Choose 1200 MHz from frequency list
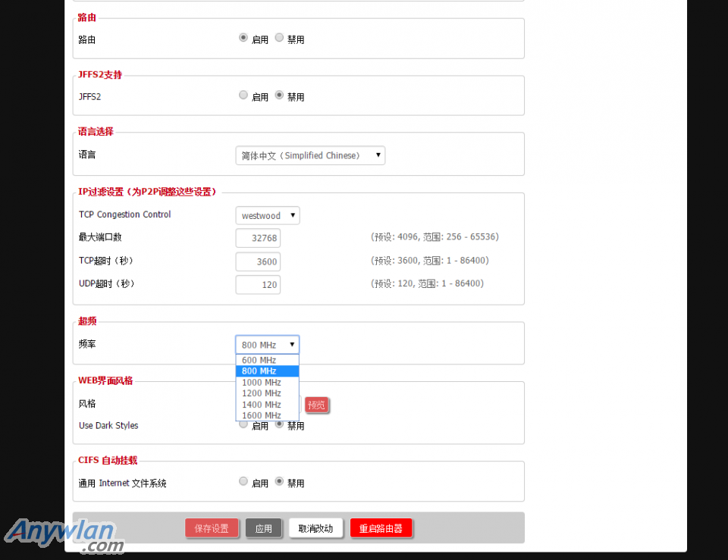The image size is (728, 560). (x=268, y=393)
